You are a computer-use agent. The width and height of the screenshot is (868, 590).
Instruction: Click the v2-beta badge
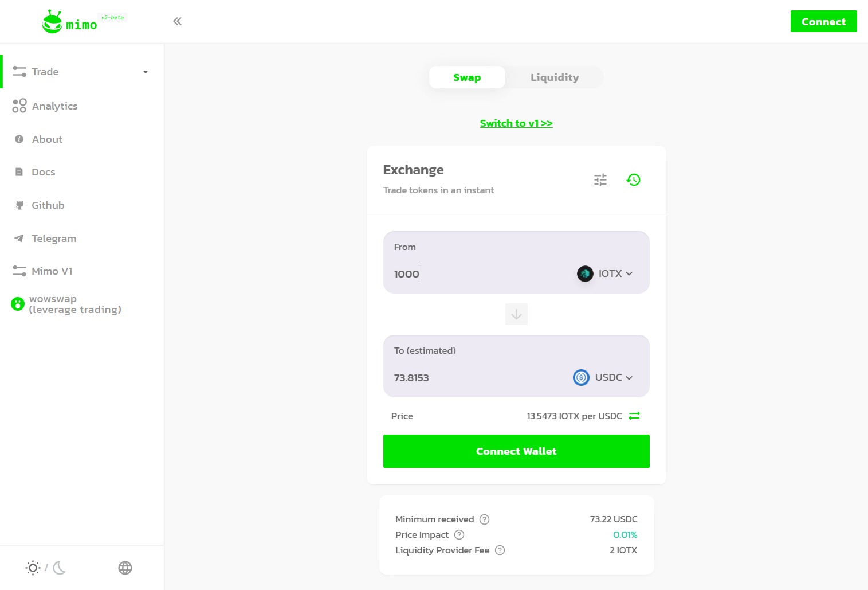[x=112, y=18]
